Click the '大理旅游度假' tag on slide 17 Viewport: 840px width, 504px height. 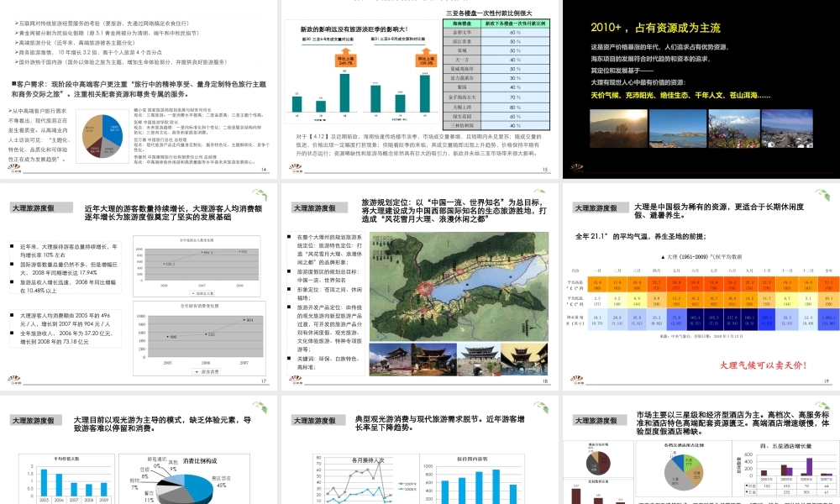click(41, 207)
